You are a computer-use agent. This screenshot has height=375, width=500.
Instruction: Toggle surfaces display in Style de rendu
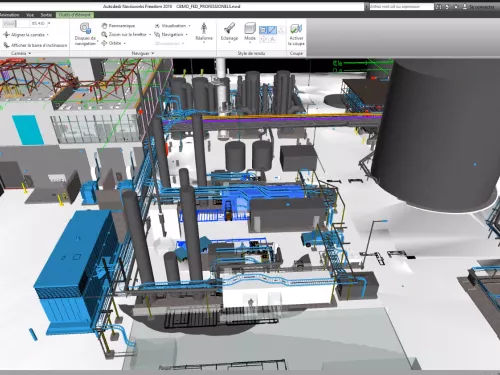(x=263, y=30)
